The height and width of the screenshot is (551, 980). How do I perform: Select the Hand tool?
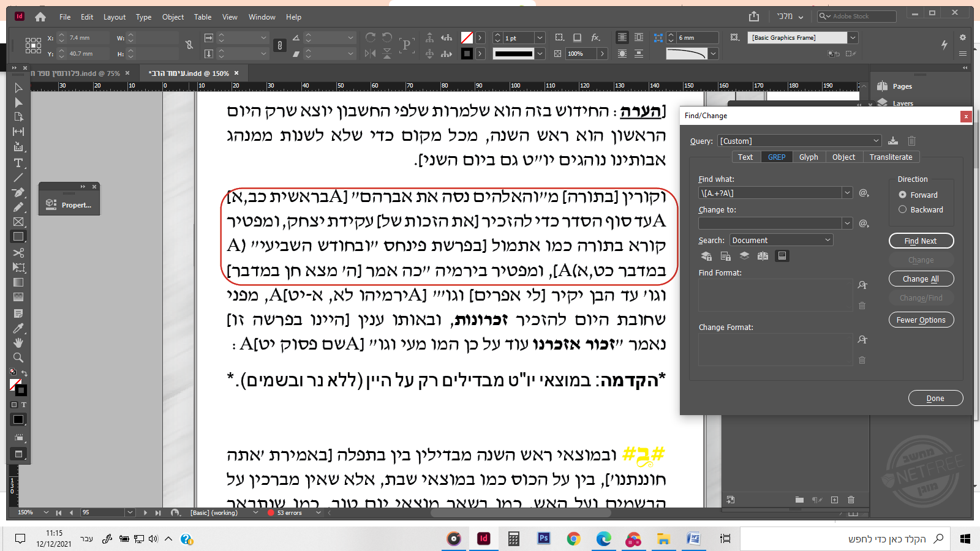18,343
